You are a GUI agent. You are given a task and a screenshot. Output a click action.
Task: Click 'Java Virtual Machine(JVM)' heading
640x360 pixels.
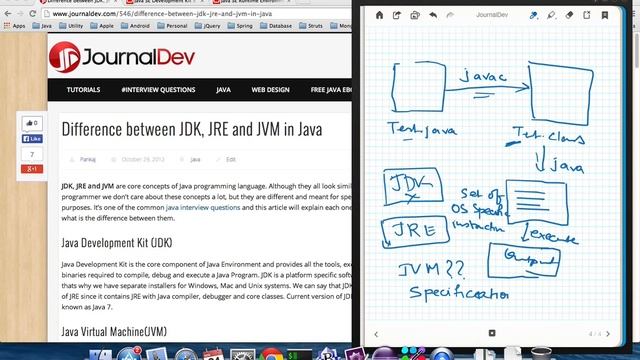(114, 331)
